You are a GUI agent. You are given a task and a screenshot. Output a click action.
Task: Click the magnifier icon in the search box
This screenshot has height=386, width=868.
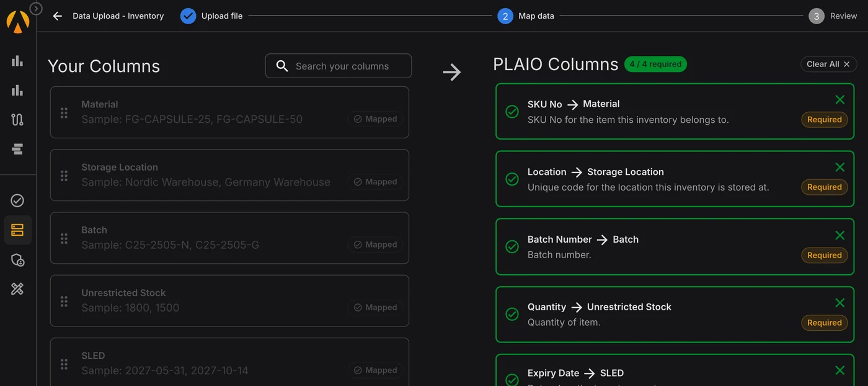282,66
